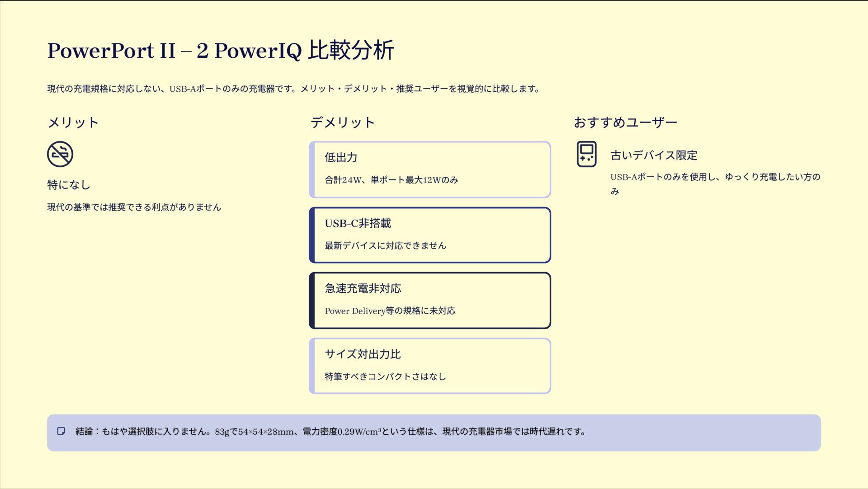This screenshot has height=489, width=868.
Task: Select the デメリット section heading
Action: pyautogui.click(x=341, y=122)
